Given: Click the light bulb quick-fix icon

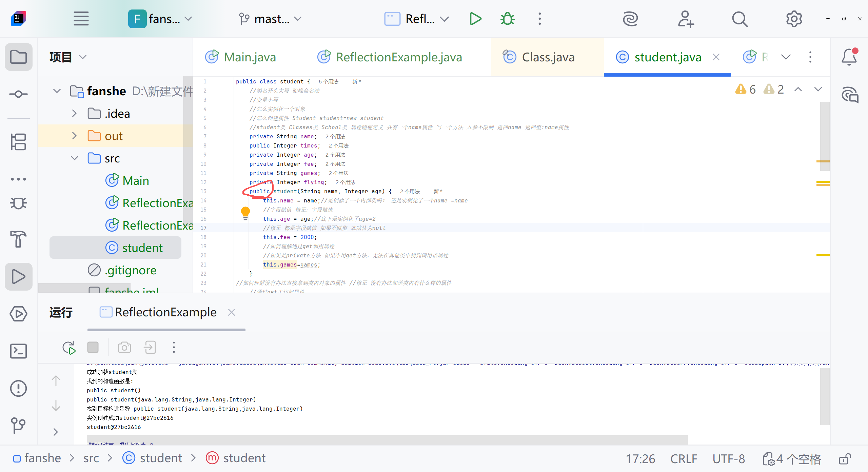Looking at the screenshot, I should click(x=245, y=212).
